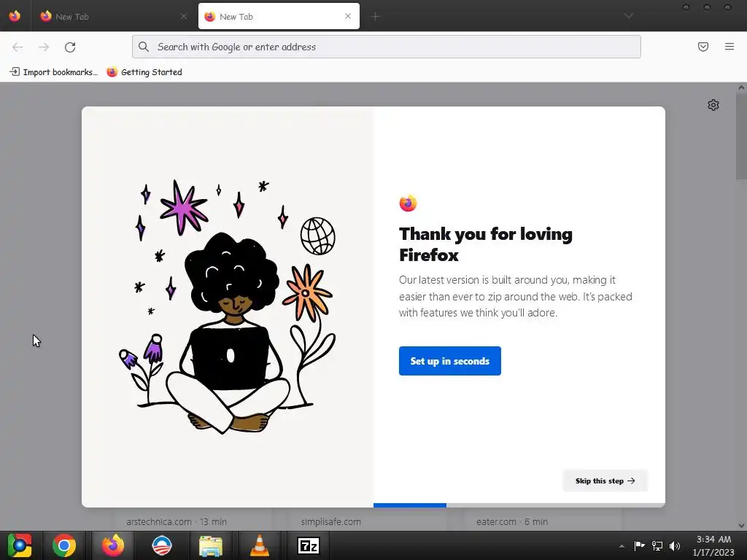Click the Thank you for loving Firefox heading
The height and width of the screenshot is (560, 747).
tap(485, 244)
